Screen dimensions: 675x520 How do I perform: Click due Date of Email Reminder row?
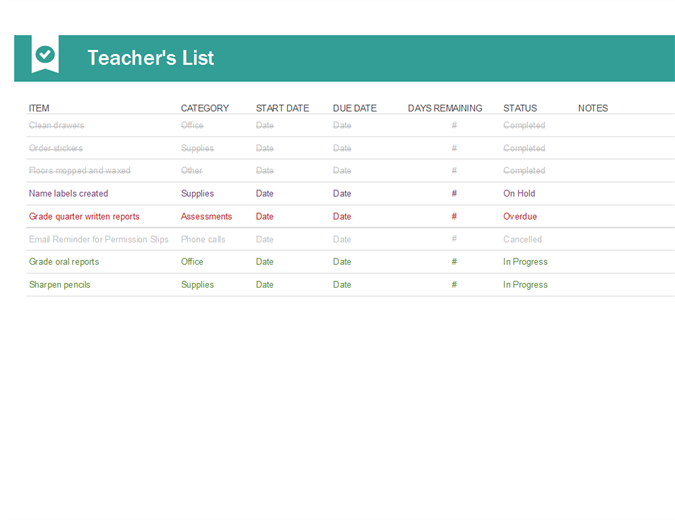pos(342,239)
